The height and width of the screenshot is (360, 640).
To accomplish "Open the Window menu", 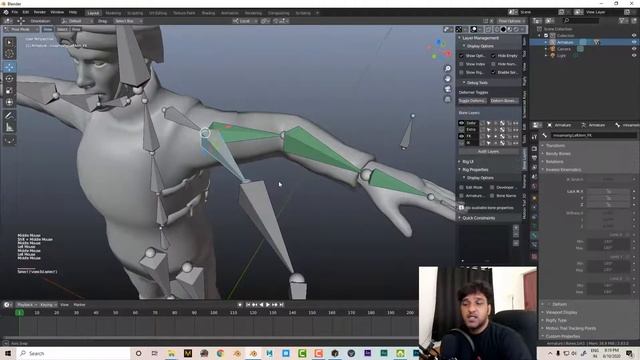I will pos(57,13).
